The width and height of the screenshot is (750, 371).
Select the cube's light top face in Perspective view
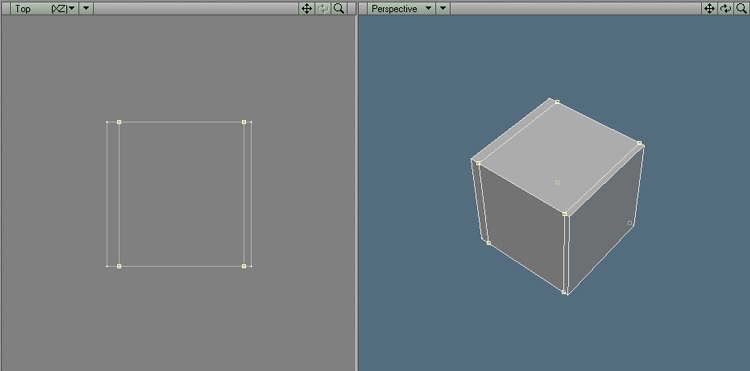point(559,158)
